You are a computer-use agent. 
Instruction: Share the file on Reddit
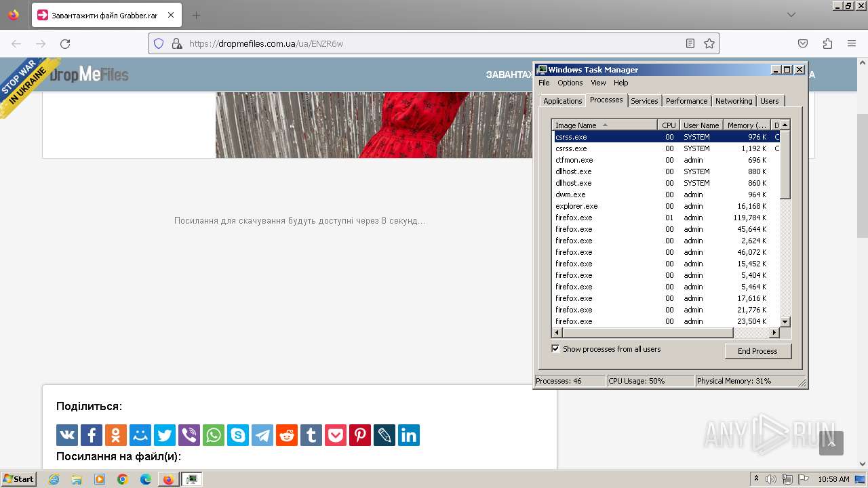point(287,435)
